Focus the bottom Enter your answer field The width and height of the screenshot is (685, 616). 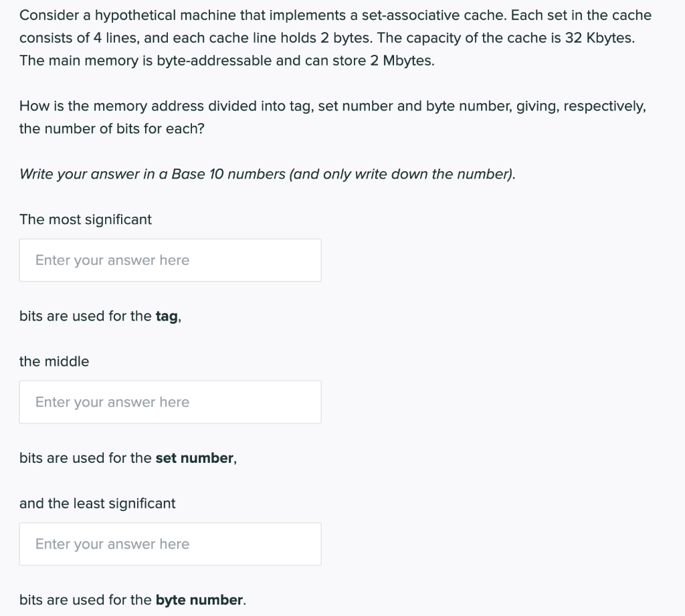coord(170,544)
